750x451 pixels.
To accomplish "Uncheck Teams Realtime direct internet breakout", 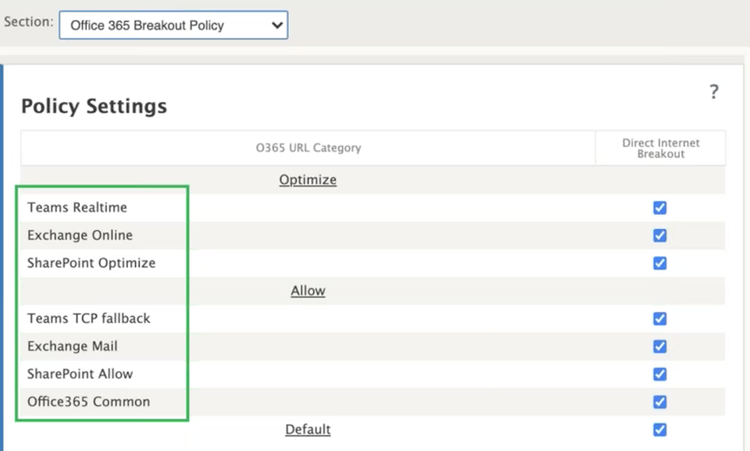I will [660, 208].
